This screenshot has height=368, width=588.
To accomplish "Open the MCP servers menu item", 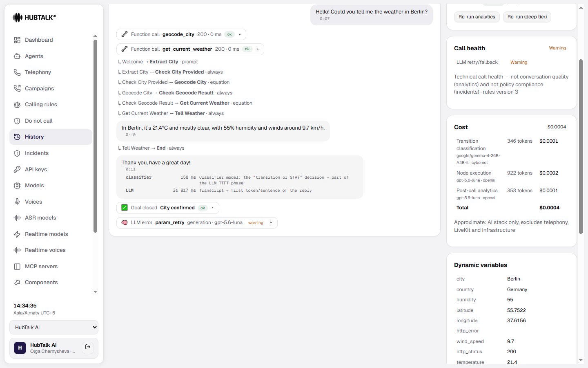I will (x=51, y=267).
